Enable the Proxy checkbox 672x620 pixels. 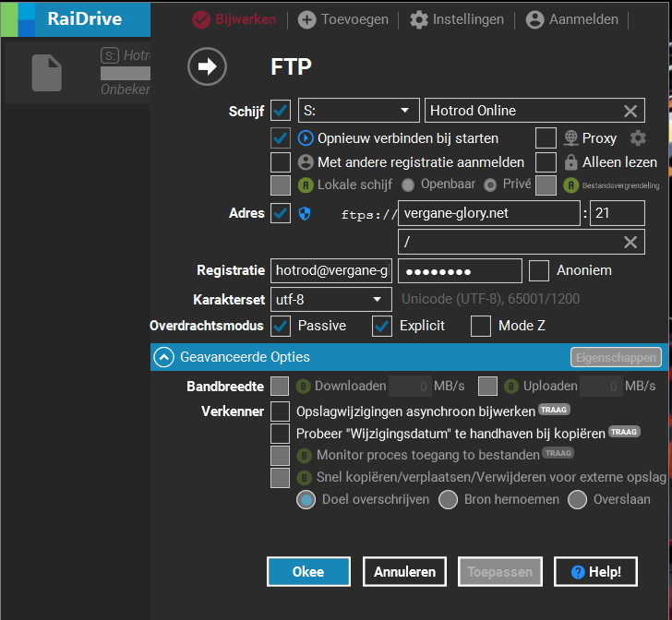[546, 138]
